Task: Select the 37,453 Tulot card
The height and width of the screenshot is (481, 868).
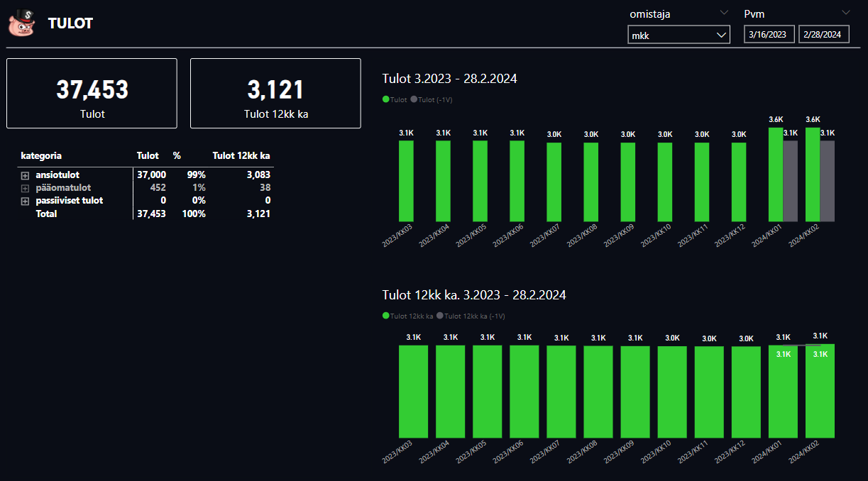Action: tap(92, 94)
